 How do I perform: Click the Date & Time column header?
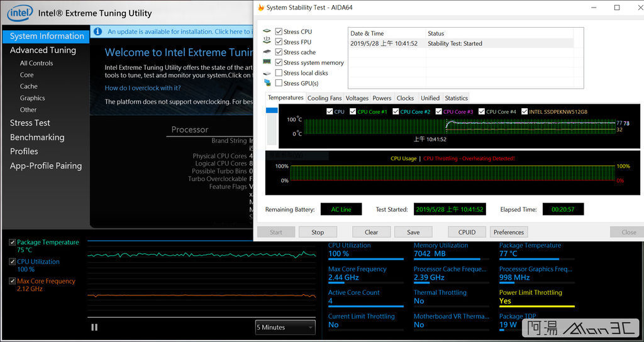point(387,33)
